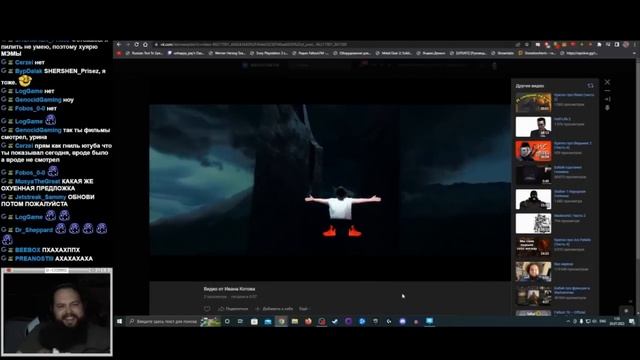Open the Sony Playstation 3 bookmark
640x360 pixels.
(x=268, y=53)
